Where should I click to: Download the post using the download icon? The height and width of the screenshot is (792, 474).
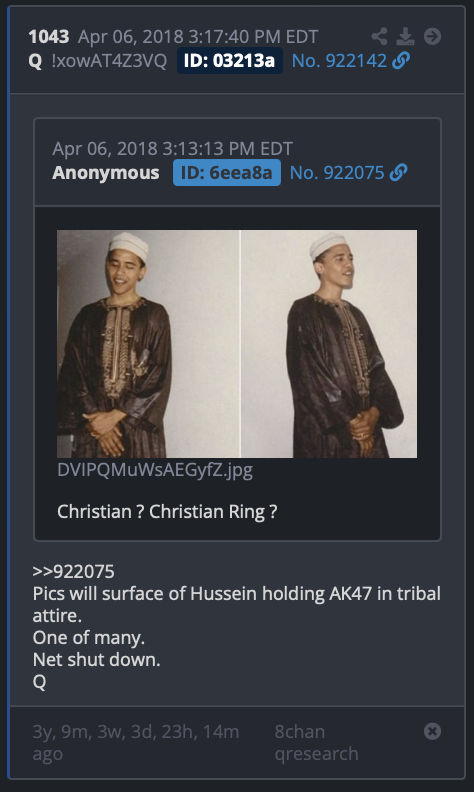pyautogui.click(x=405, y=36)
